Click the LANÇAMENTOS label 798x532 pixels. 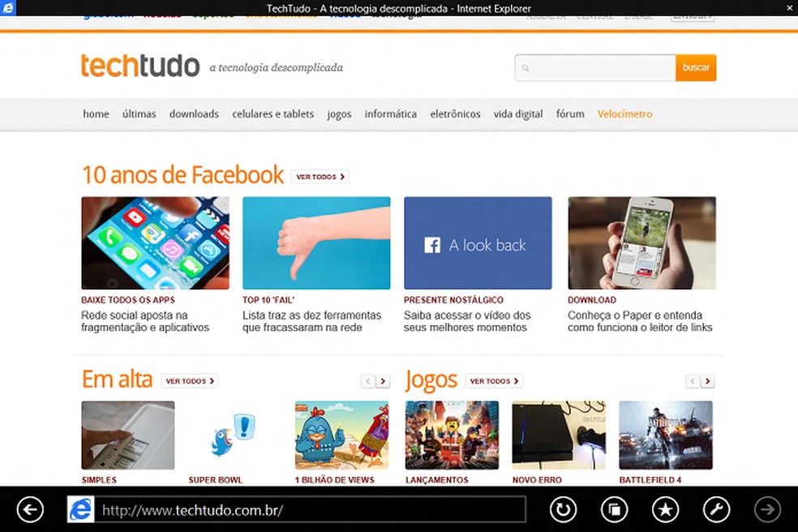[x=436, y=479]
